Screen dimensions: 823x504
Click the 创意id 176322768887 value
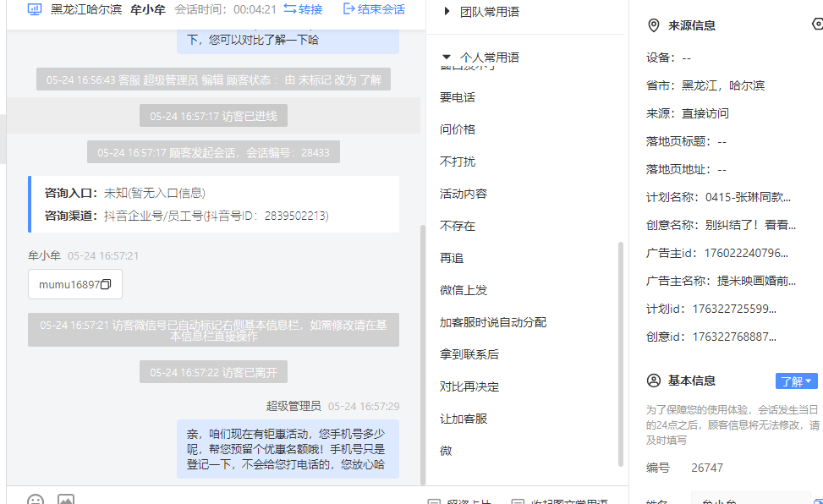[x=734, y=337]
